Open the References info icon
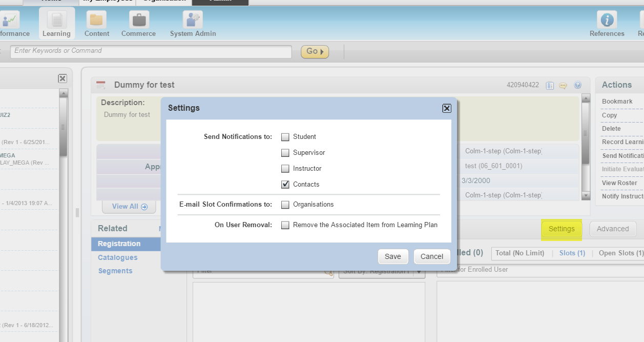The width and height of the screenshot is (644, 342). 607,20
